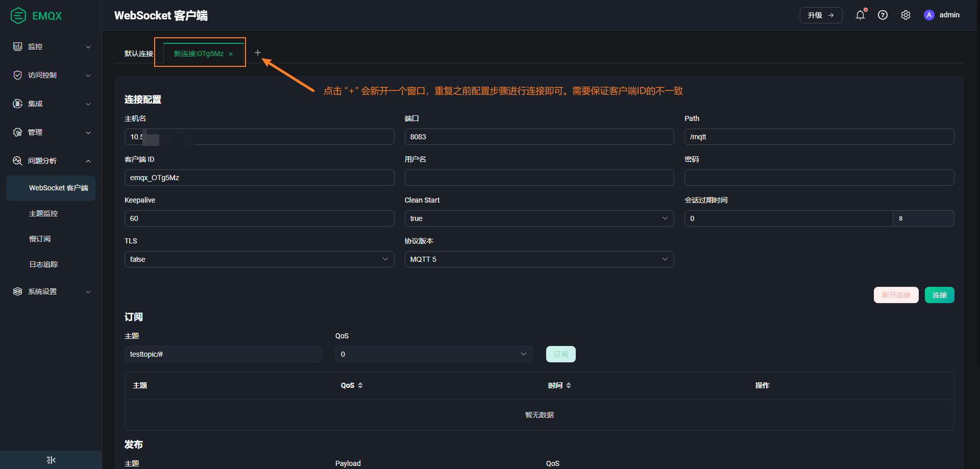Focus the subscription 主题 field testtopic/#
The height and width of the screenshot is (469, 980).
pos(223,354)
